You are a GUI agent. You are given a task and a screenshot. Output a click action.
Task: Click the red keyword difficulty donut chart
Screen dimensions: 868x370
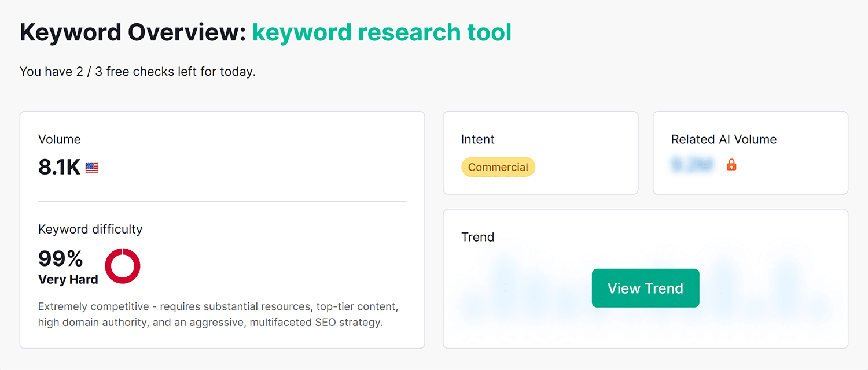pos(123,266)
